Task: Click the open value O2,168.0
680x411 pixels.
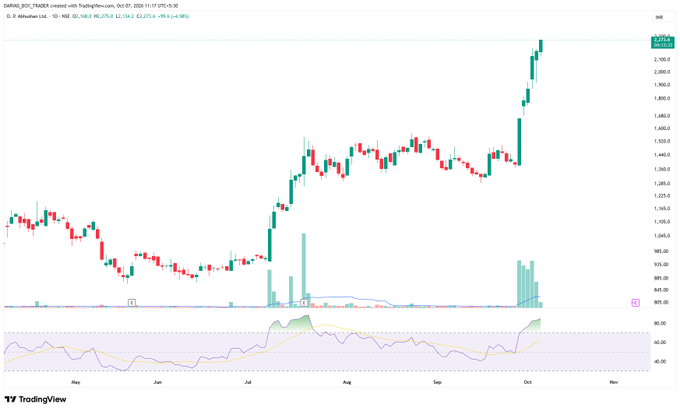Action: 82,16
